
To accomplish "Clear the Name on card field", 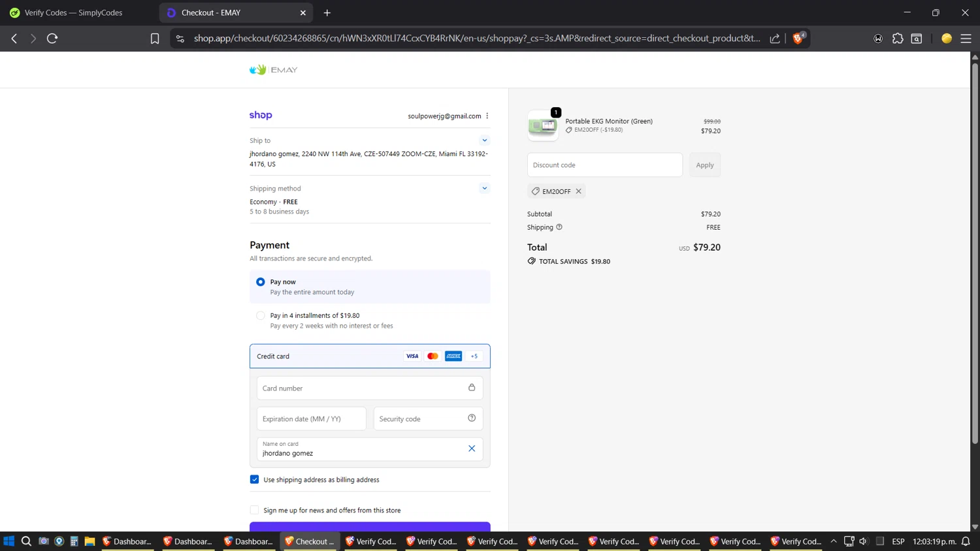I will click(472, 449).
